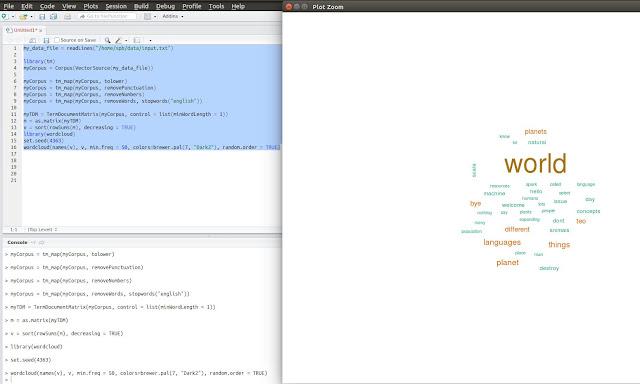Click the word 'different' in Plot Zoom
The image size is (640, 384).
coord(517,229)
